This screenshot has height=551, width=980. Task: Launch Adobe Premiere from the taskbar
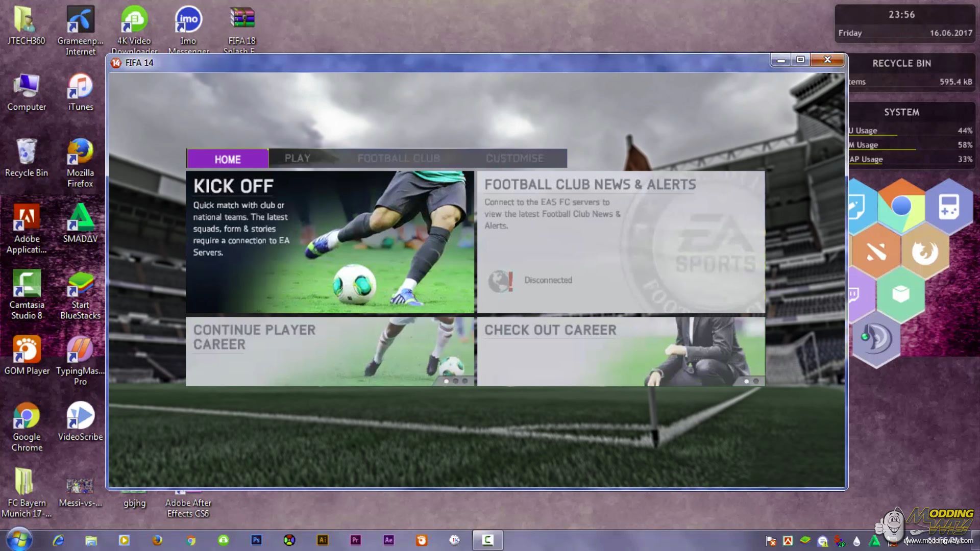coord(355,540)
